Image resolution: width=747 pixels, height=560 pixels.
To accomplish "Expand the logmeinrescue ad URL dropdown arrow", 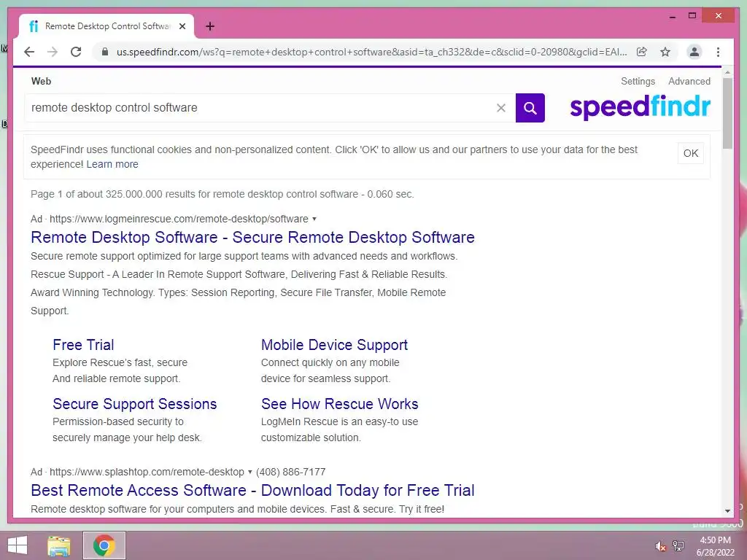I will click(x=314, y=219).
